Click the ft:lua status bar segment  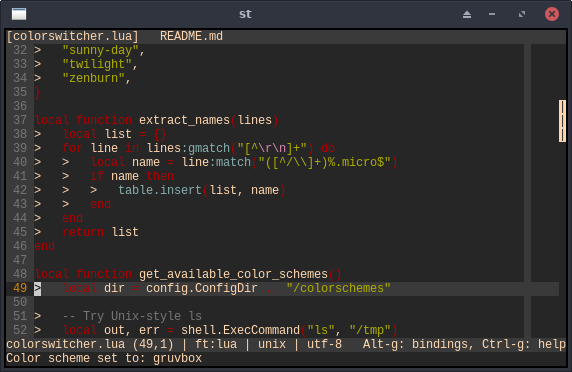click(x=216, y=344)
